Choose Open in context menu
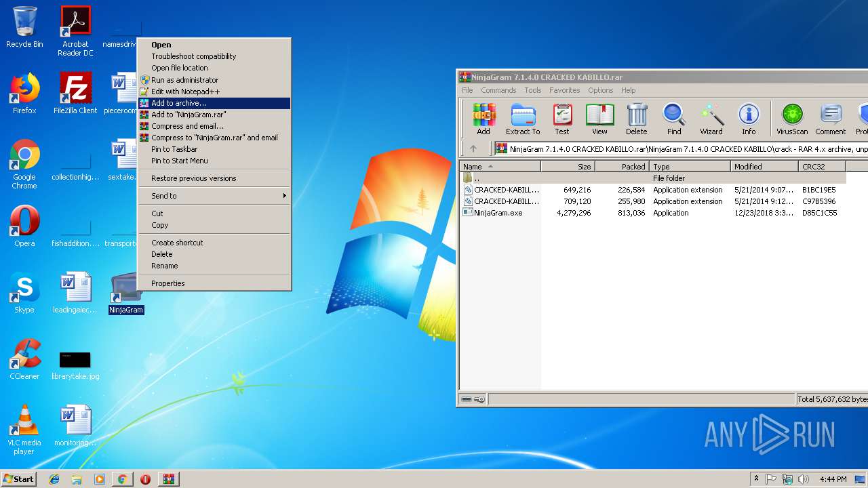Viewport: 868px width, 488px height. pos(214,45)
